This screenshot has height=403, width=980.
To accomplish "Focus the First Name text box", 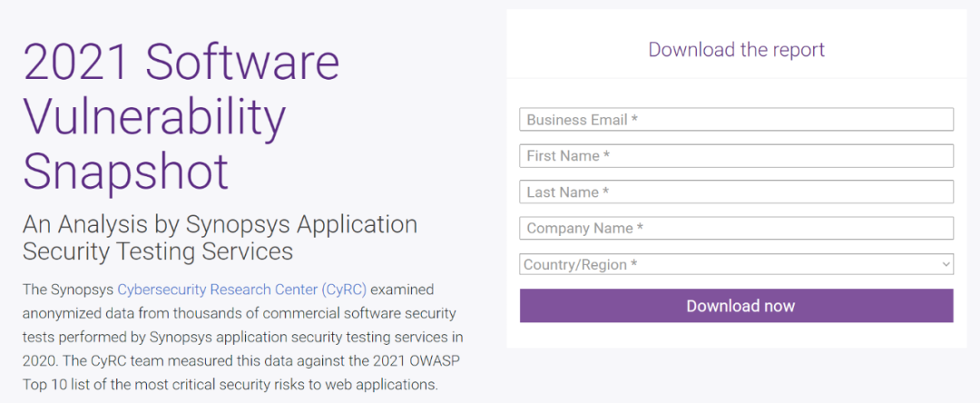I will 736,155.
